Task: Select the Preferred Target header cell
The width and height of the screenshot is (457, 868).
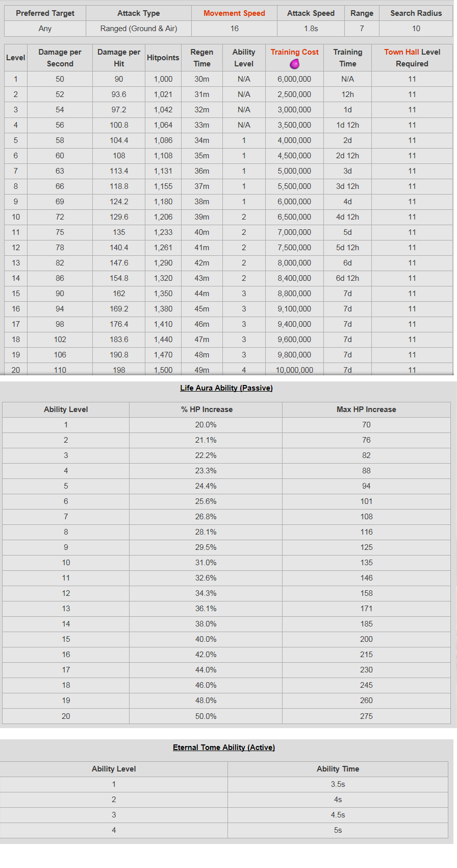Action: point(45,13)
